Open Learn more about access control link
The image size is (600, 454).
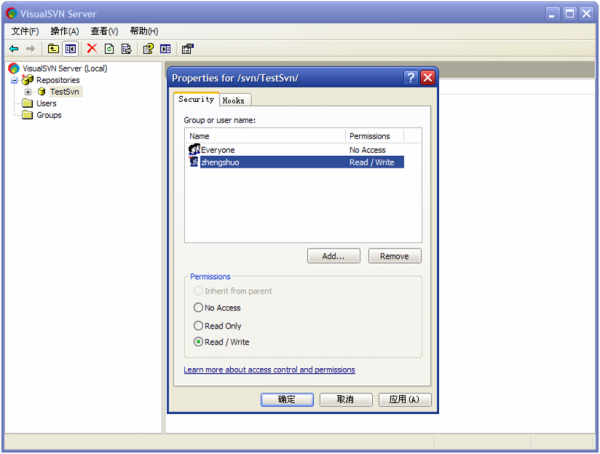[x=269, y=370]
